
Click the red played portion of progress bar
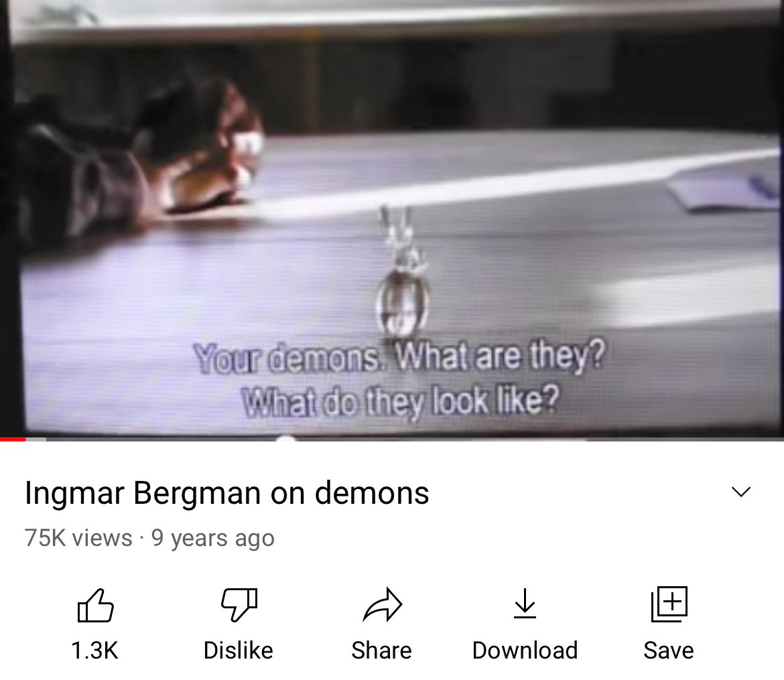point(13,439)
